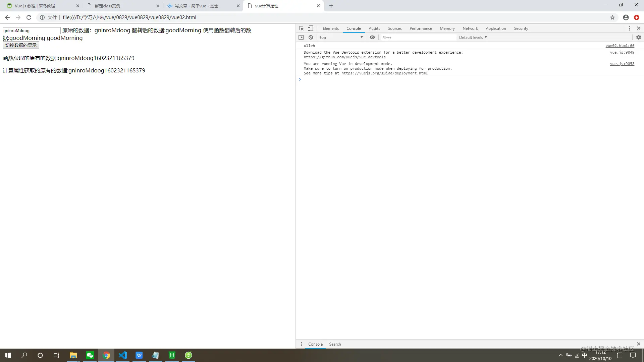Switch to the Elements tab
The width and height of the screenshot is (644, 362).
tap(331, 28)
